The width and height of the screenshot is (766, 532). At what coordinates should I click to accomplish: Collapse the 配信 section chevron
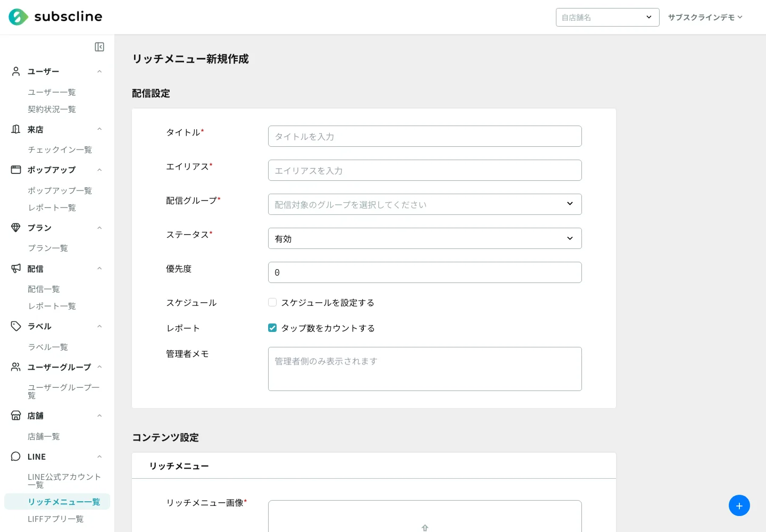[99, 269]
